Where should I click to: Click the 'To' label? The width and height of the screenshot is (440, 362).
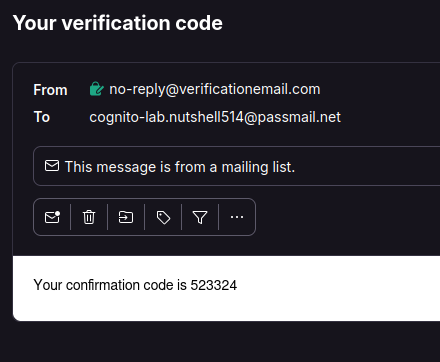coord(42,117)
